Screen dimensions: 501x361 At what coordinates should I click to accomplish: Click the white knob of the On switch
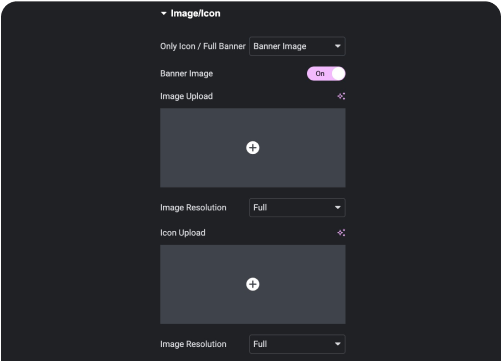[338, 74]
